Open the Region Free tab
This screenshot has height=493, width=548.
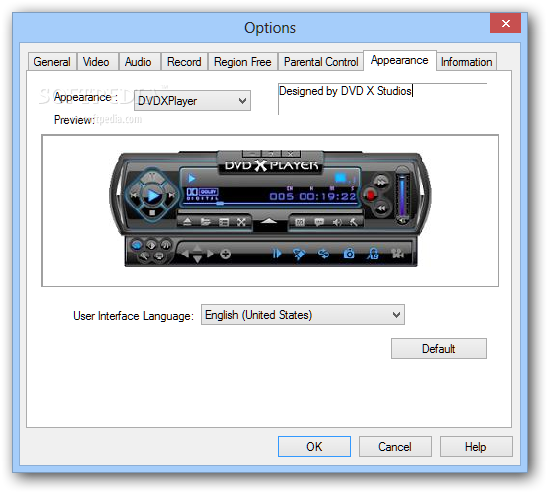pyautogui.click(x=243, y=62)
